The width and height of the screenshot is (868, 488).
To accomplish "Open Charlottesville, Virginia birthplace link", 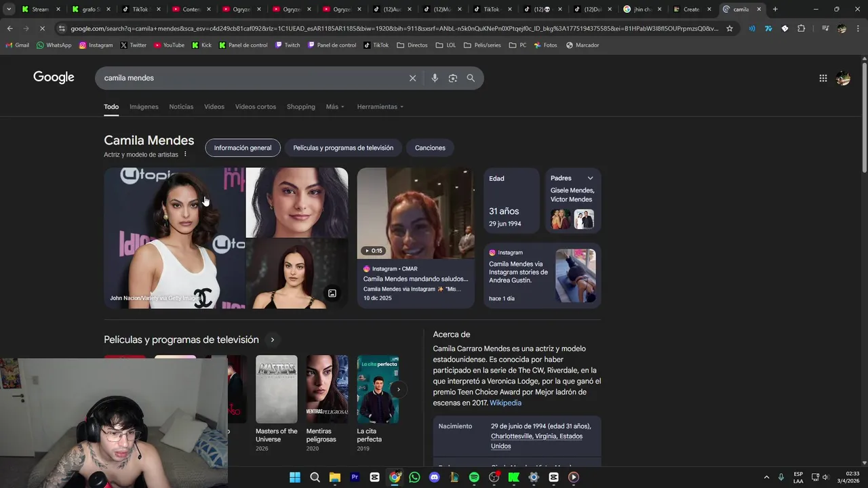I will pos(536,441).
